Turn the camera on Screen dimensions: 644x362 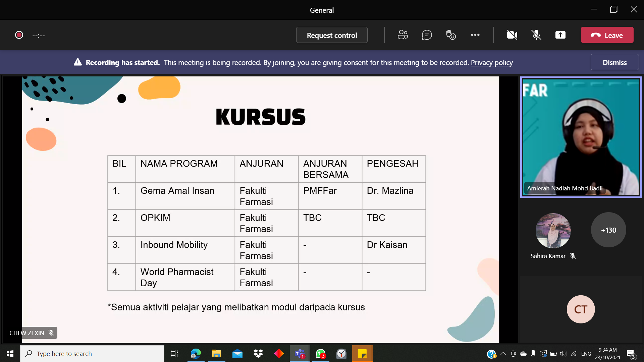[512, 35]
